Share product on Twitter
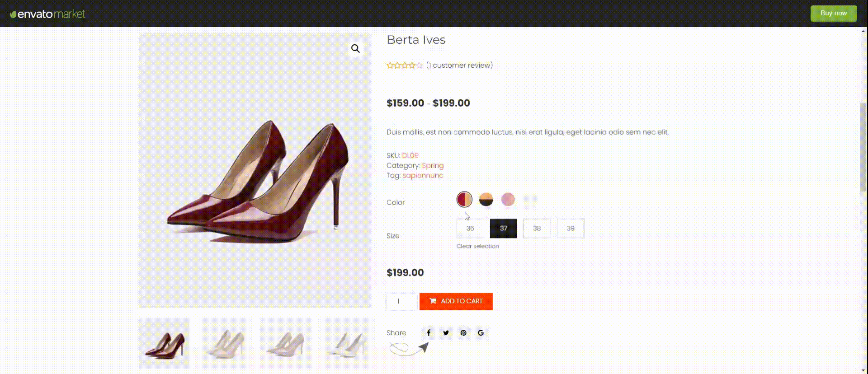Screen dimensions: 868x374 pos(446,333)
